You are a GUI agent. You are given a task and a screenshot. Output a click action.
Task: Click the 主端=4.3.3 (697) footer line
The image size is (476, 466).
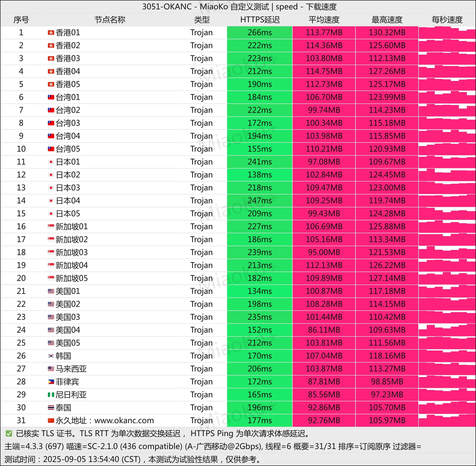tap(213, 446)
